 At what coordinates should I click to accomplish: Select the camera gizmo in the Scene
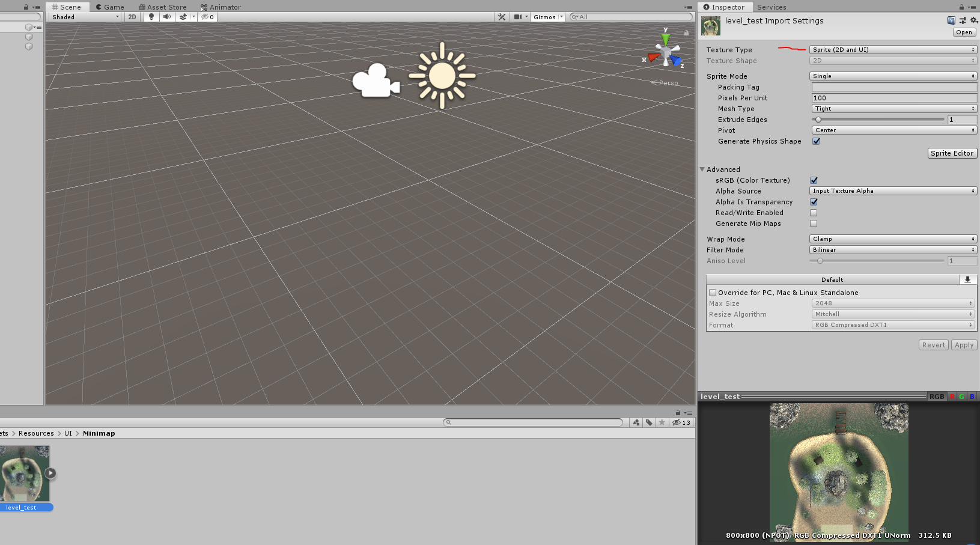(376, 81)
